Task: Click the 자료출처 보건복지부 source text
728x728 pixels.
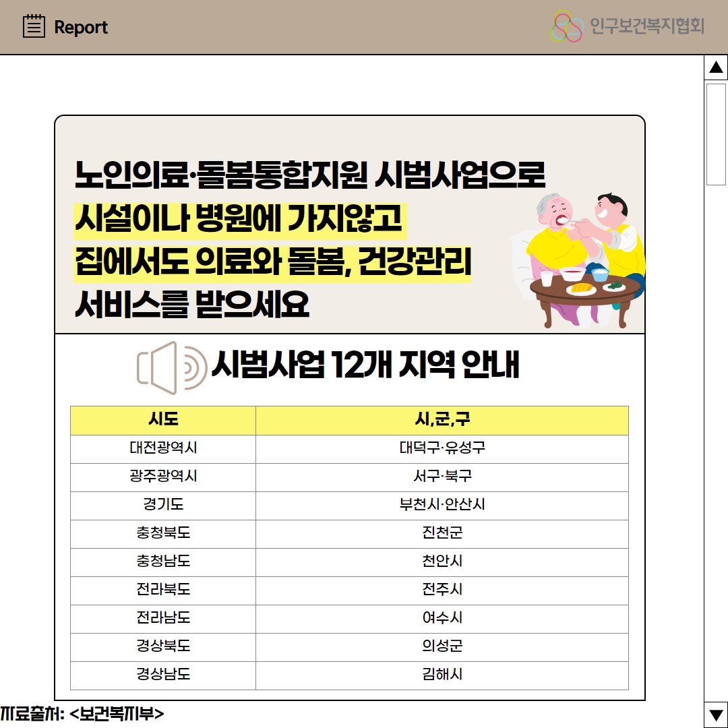Action: tap(82, 714)
